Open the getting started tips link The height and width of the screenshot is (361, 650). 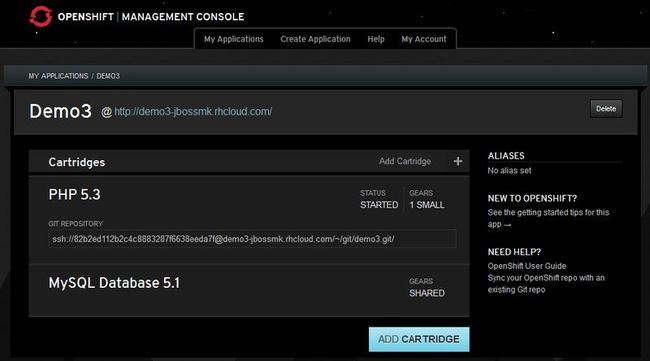coord(548,218)
